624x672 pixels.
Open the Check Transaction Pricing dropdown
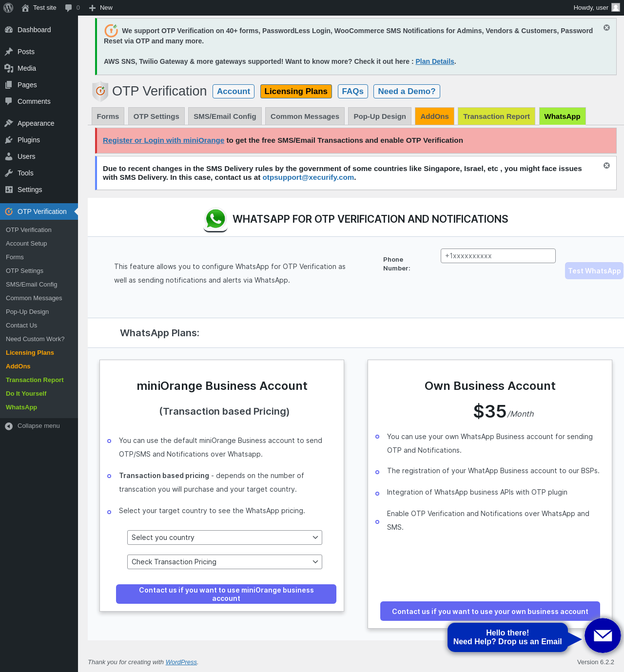tap(225, 562)
